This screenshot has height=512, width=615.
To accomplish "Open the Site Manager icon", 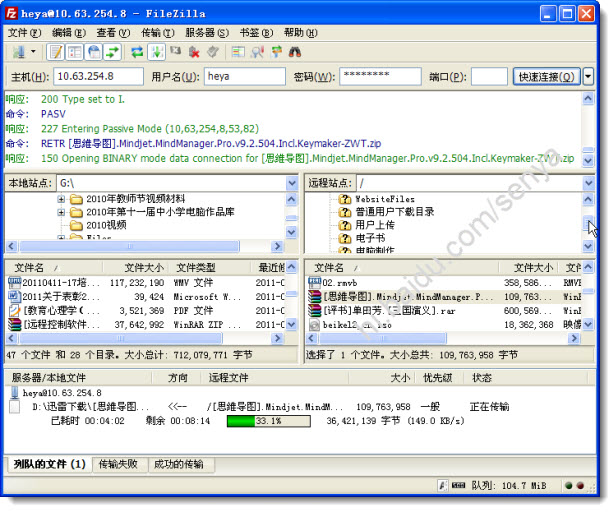I will [18, 52].
